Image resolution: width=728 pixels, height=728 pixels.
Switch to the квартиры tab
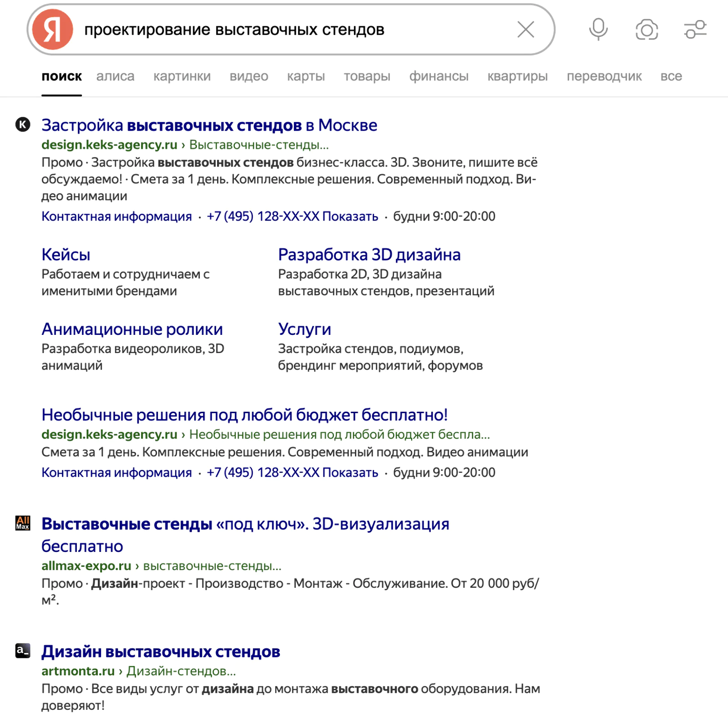[x=517, y=76]
